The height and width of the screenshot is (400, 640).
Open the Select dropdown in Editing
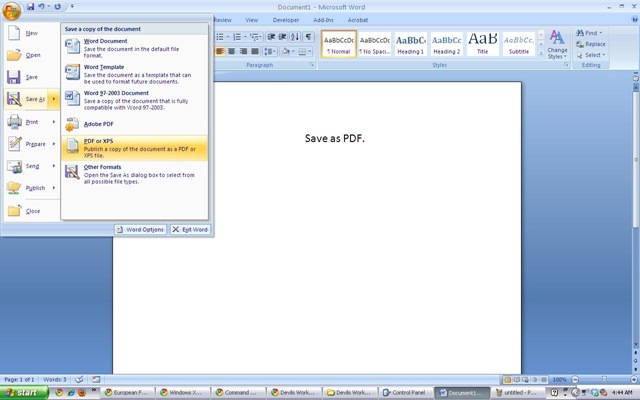(x=590, y=55)
